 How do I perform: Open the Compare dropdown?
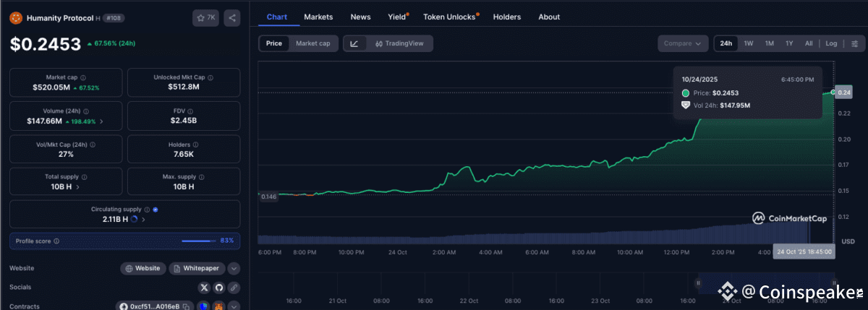(x=682, y=43)
